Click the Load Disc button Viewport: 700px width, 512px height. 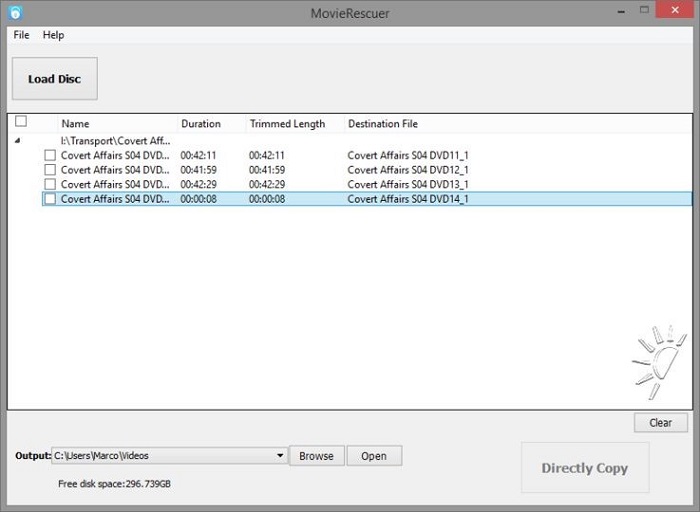pyautogui.click(x=54, y=79)
